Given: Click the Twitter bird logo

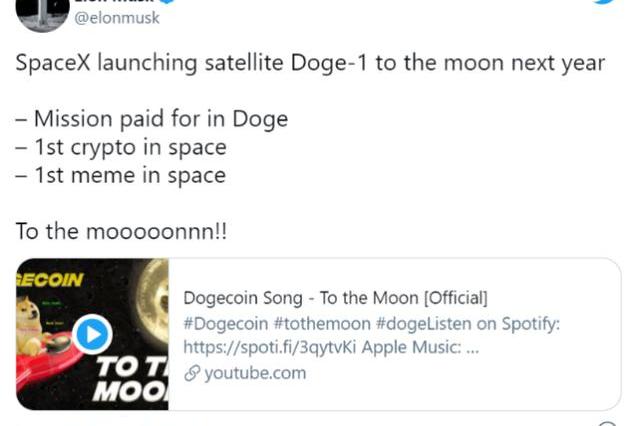Looking at the screenshot, I should click(606, 3).
